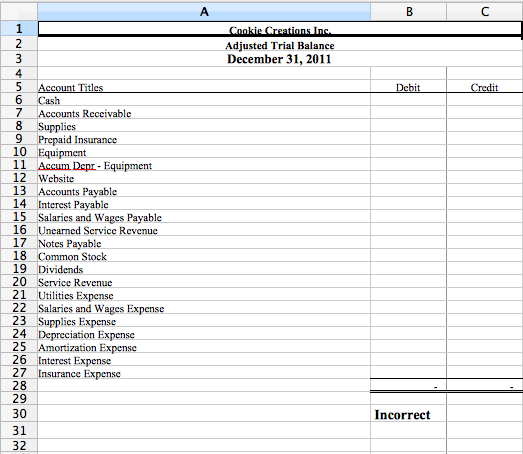Click the Debit cell for Dividends
This screenshot has height=454, width=523.
408,269
